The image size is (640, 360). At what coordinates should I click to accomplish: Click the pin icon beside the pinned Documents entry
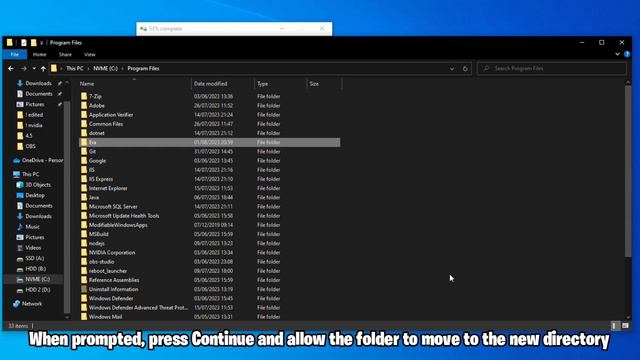tap(60, 94)
